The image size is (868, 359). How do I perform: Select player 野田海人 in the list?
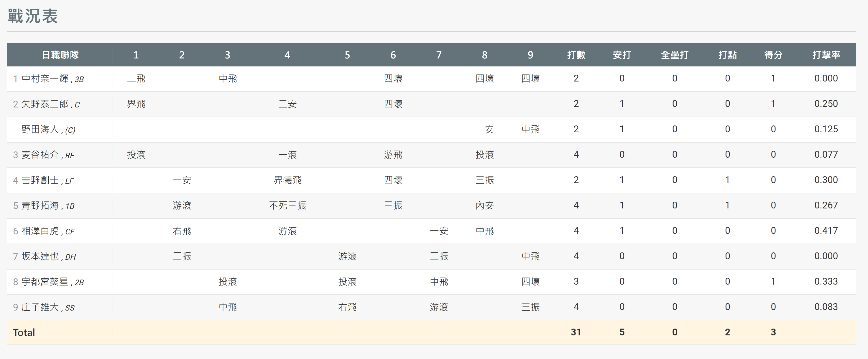click(x=40, y=129)
